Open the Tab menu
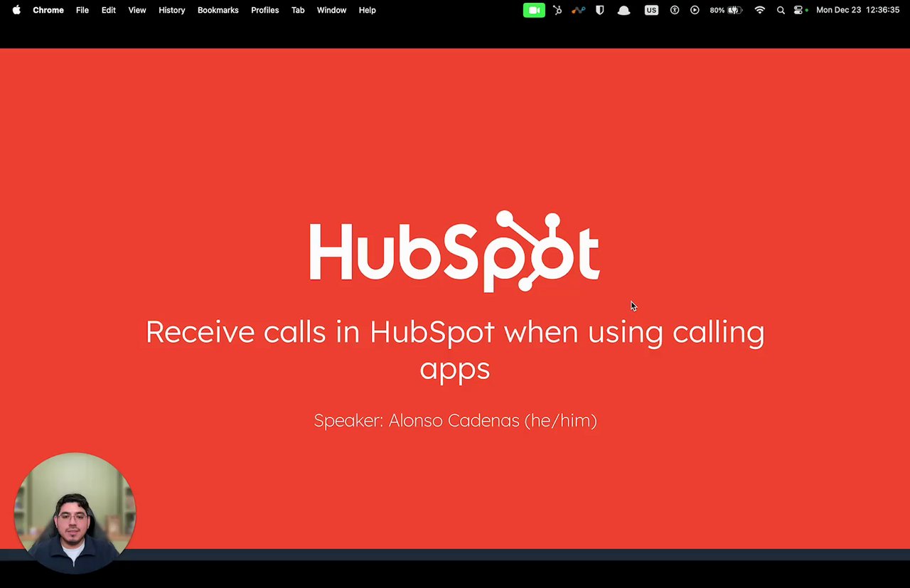 point(298,10)
